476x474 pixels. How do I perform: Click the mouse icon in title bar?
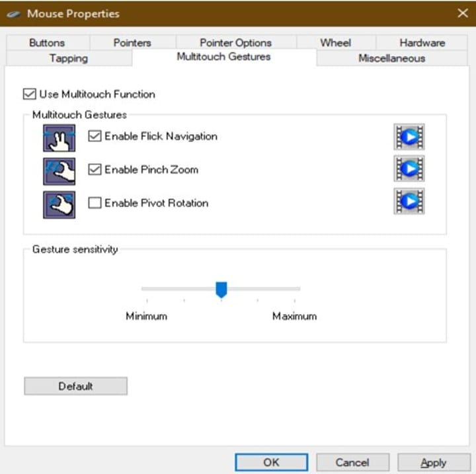pyautogui.click(x=14, y=14)
